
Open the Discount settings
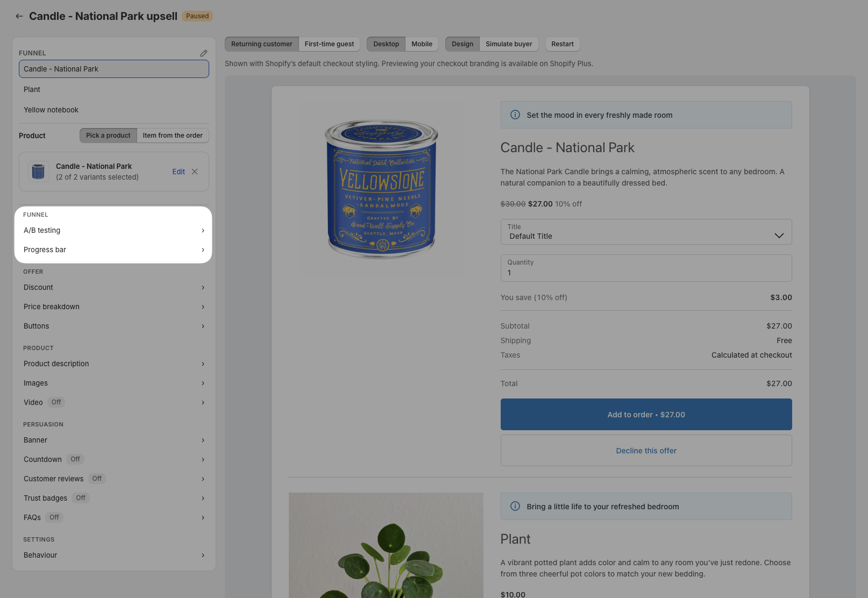[x=114, y=287]
